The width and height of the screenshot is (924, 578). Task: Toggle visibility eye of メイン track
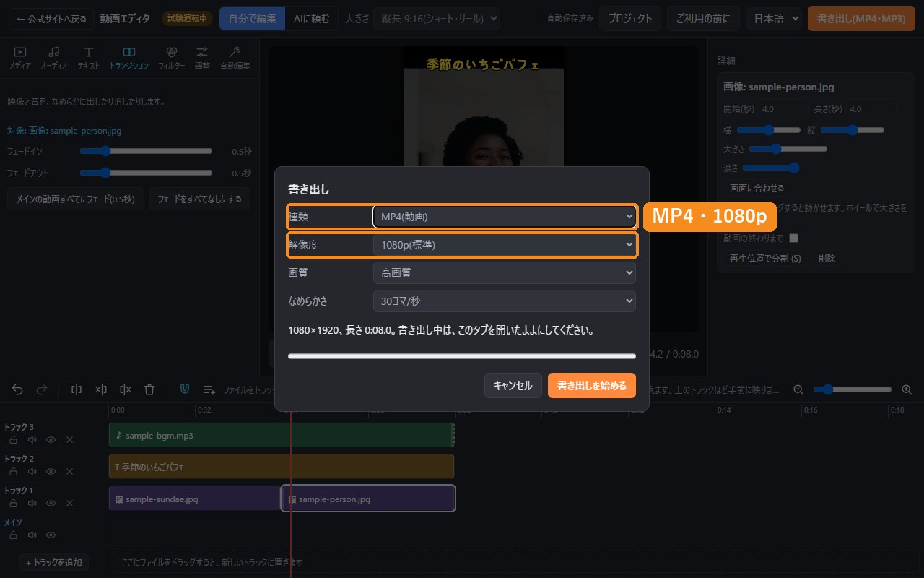tap(51, 535)
